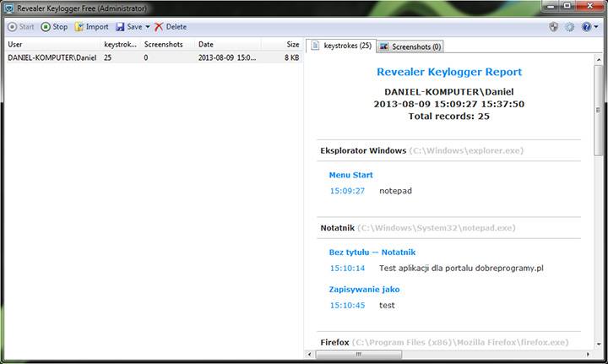
Task: Switch to Screenshots (0) tab
Action: pyautogui.click(x=410, y=46)
